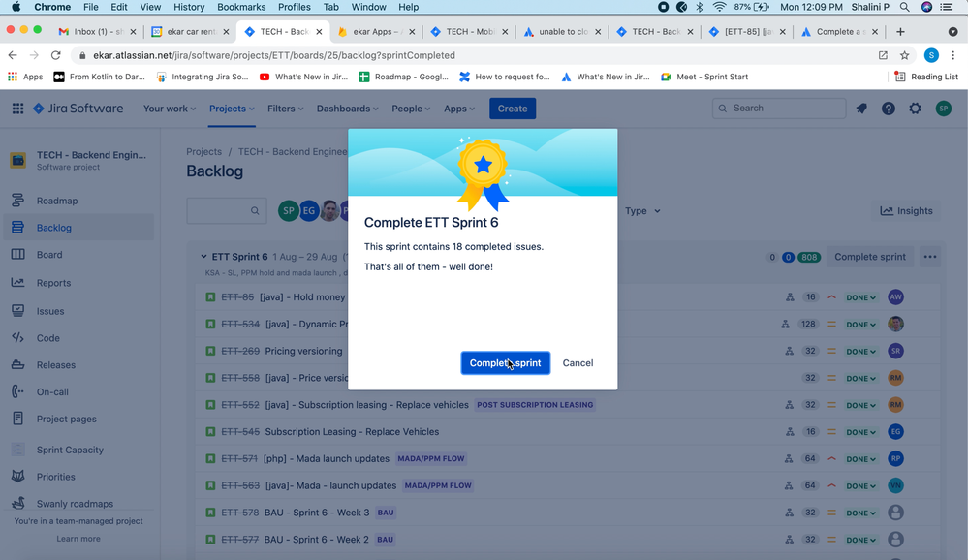968x560 pixels.
Task: Open Roadmap in the sidebar
Action: click(x=57, y=201)
